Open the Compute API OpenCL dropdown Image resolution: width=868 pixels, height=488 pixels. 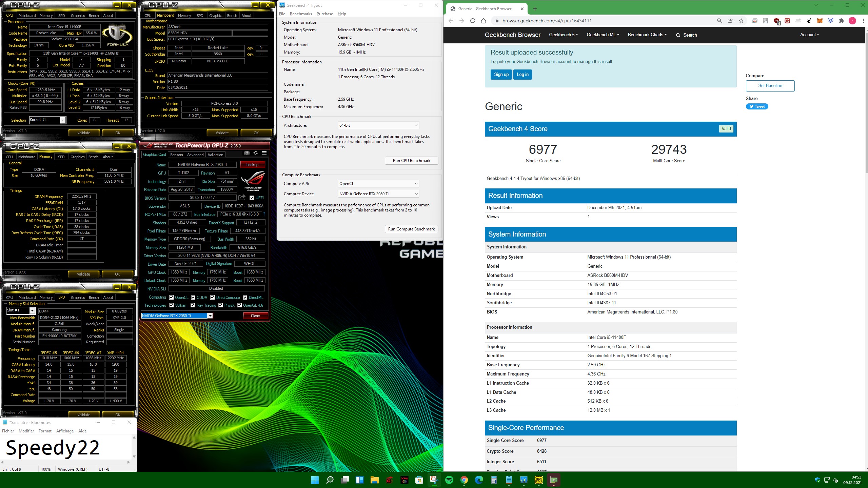point(378,184)
